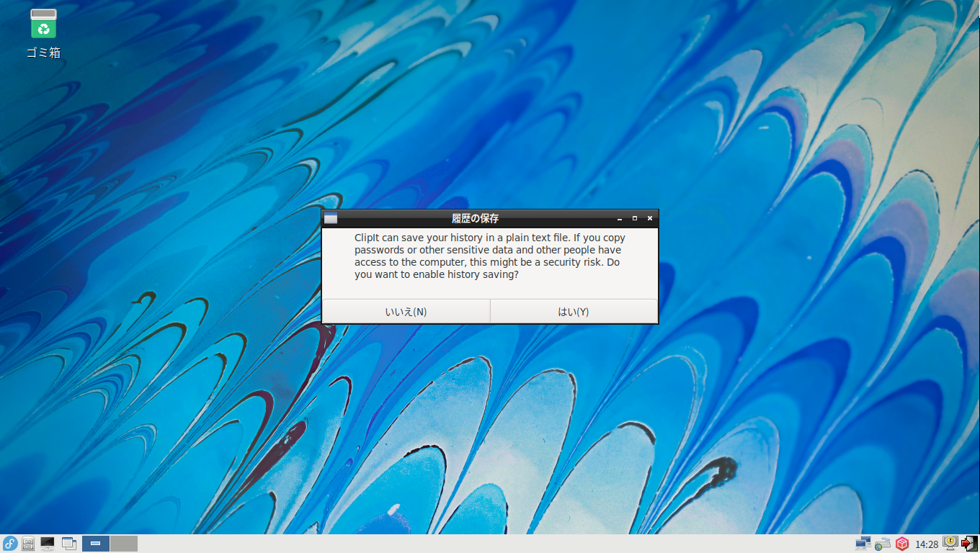The width and height of the screenshot is (980, 553).
Task: Open the red package box tray icon
Action: [902, 544]
